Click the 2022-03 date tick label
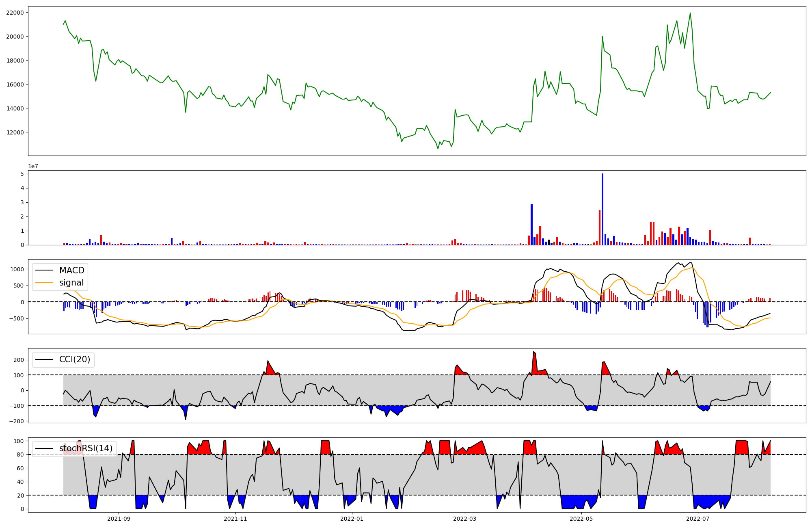Viewport: 812px width, 528px height. coord(464,519)
